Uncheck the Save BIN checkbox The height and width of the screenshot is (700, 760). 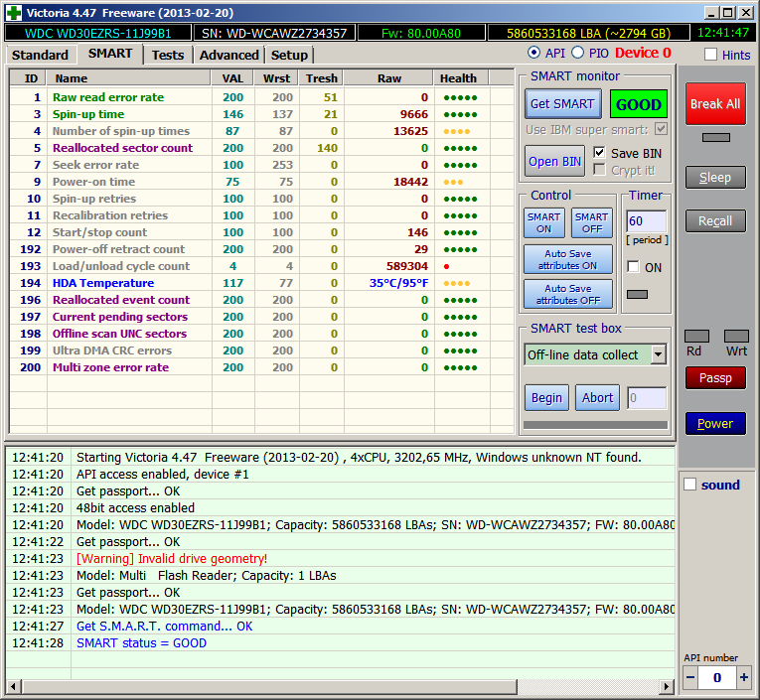pos(599,153)
